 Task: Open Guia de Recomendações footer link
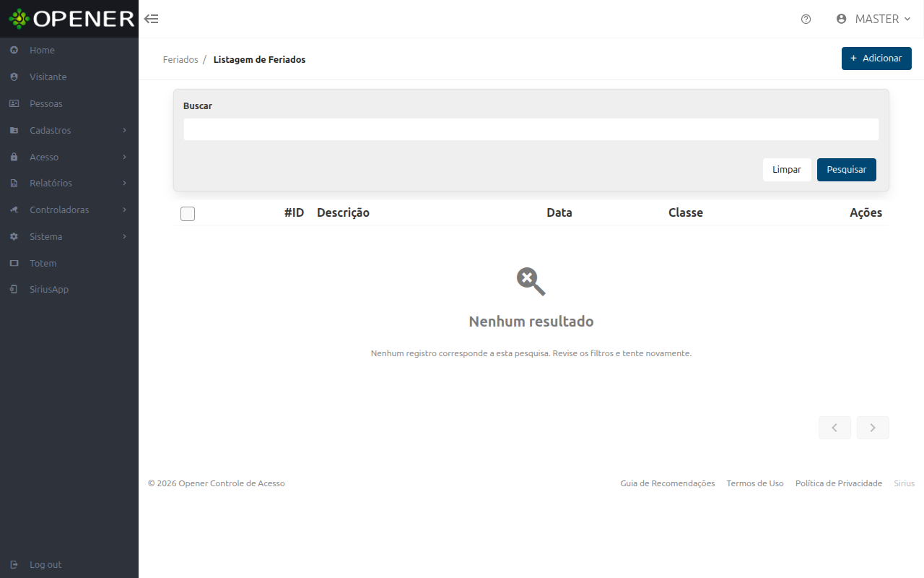click(668, 483)
